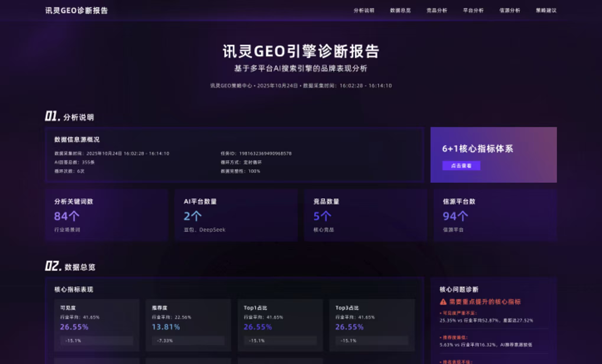Open the 信源平台数 94个 card
Image resolution: width=602 pixels, height=364 pixels.
point(495,215)
